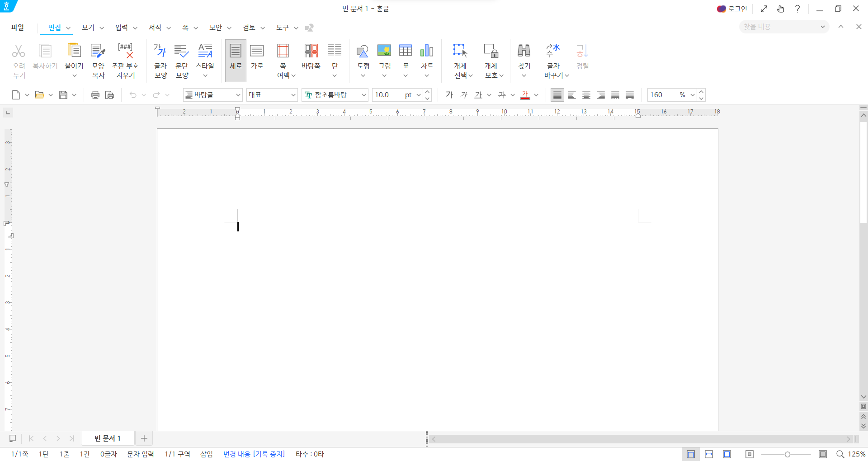Open the 파일 menu
This screenshot has height=461, width=868.
click(x=18, y=28)
